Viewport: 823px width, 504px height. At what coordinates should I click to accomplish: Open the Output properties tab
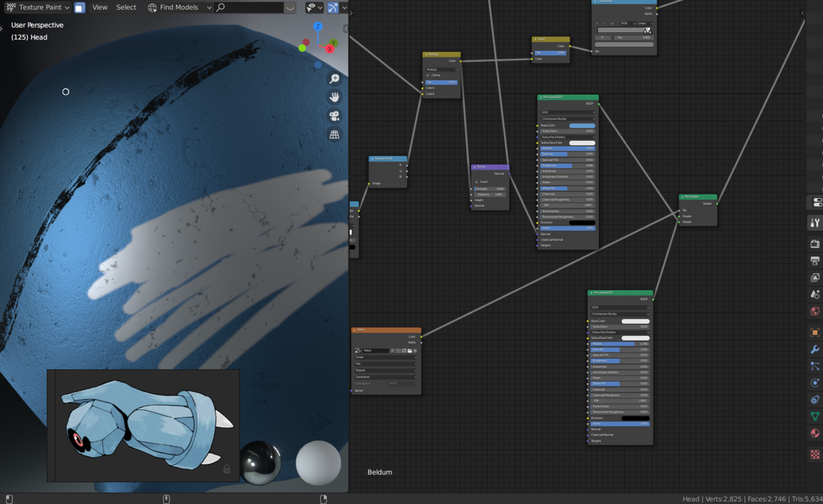pos(815,261)
